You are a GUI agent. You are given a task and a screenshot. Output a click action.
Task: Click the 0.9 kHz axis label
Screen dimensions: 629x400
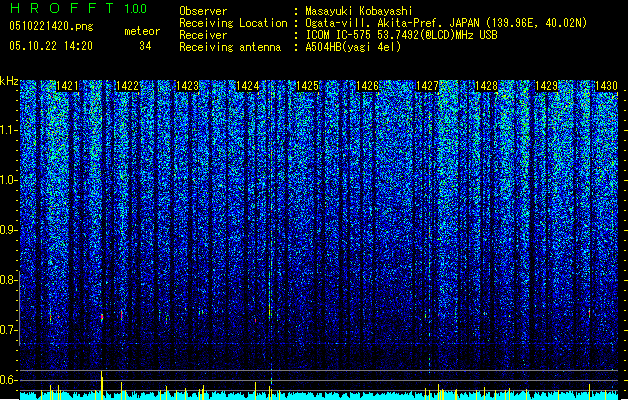click(8, 230)
